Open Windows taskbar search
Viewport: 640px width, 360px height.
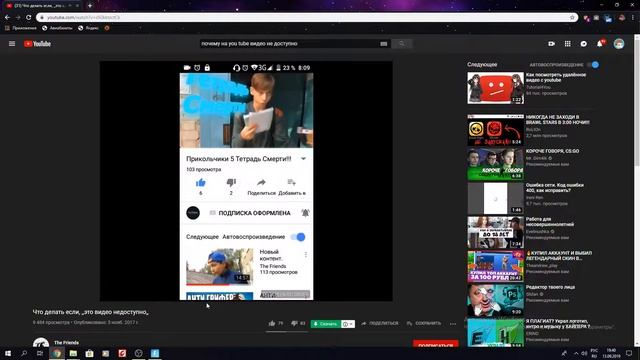pyautogui.click(x=24, y=353)
